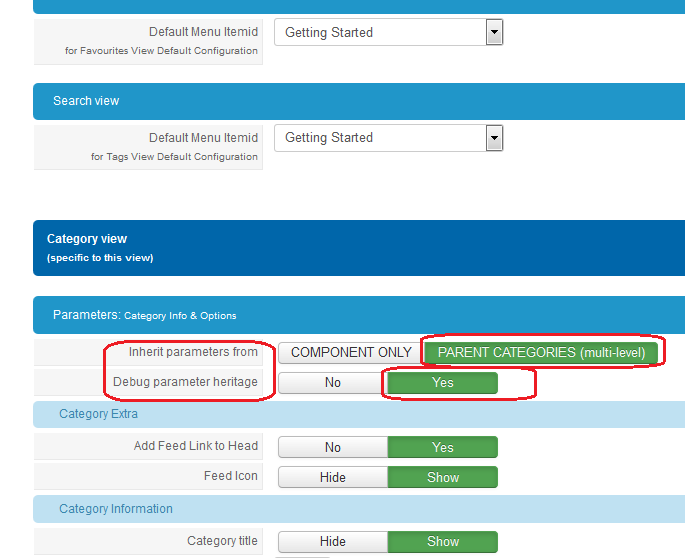This screenshot has height=558, width=685.
Task: Show the Feed Icon
Action: click(442, 478)
